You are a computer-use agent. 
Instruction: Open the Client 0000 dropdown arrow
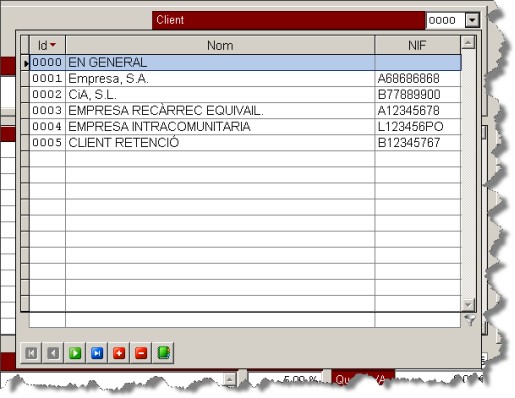tap(472, 20)
